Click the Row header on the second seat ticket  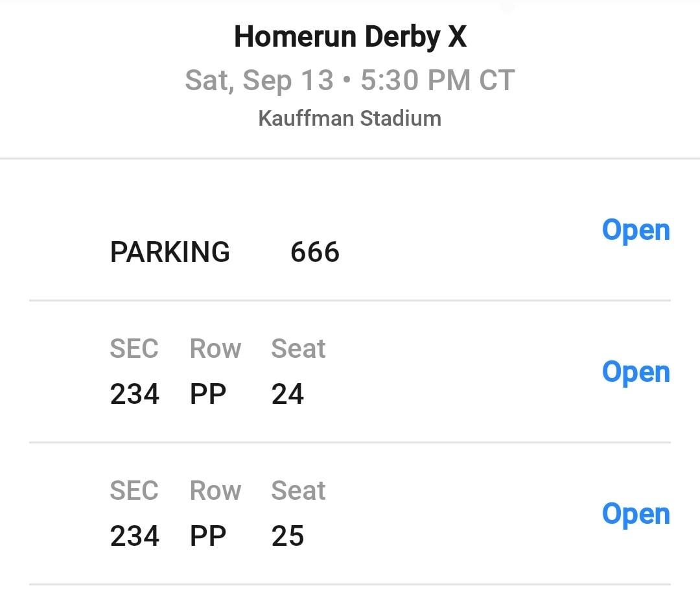coord(215,490)
